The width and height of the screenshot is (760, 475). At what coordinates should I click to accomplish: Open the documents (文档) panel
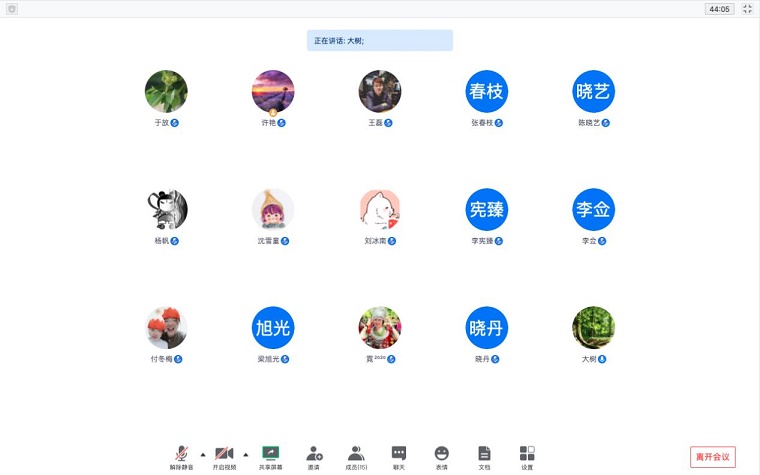point(484,455)
